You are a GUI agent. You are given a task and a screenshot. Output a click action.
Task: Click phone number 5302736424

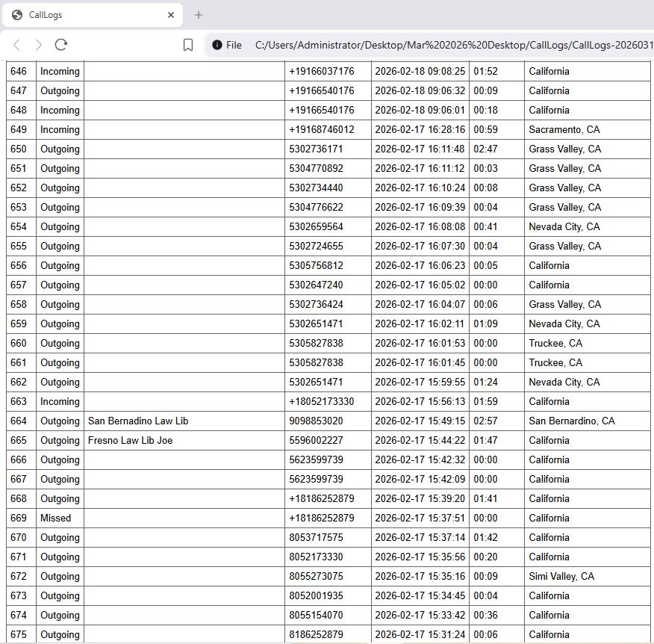(x=316, y=304)
